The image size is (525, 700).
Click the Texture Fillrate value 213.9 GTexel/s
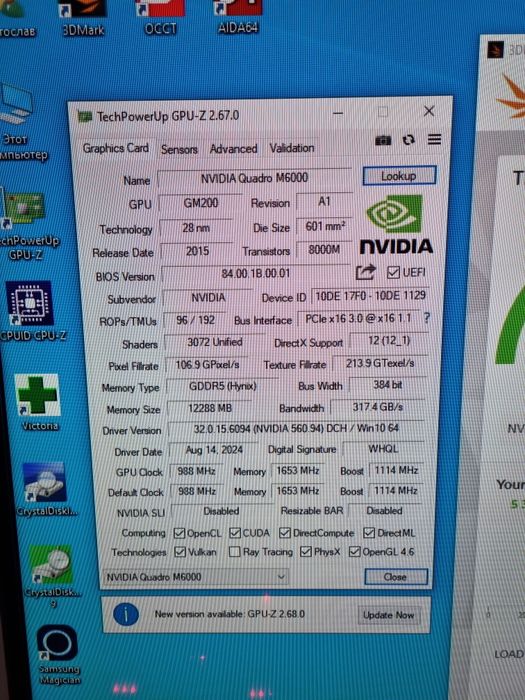[x=379, y=363]
